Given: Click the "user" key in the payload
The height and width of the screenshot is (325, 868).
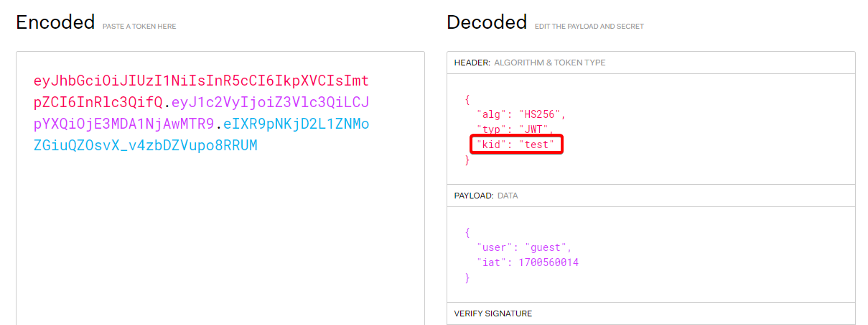Looking at the screenshot, I should pos(491,247).
